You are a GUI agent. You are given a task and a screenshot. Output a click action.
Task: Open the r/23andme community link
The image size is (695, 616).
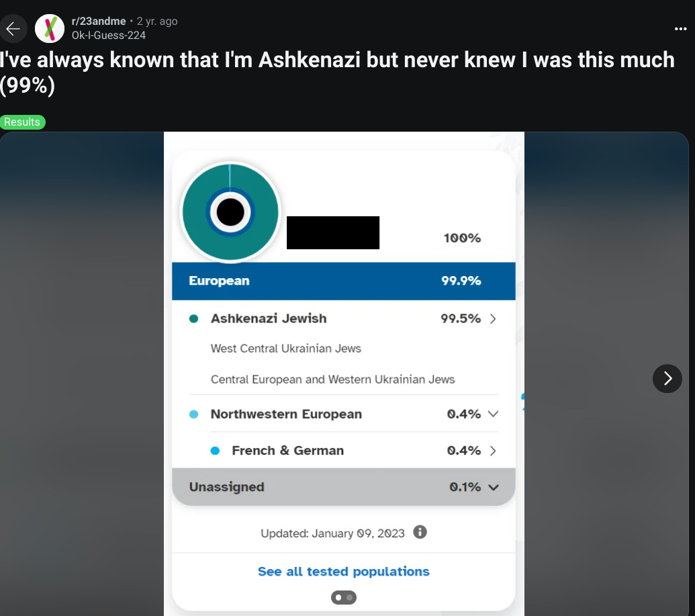(x=99, y=21)
